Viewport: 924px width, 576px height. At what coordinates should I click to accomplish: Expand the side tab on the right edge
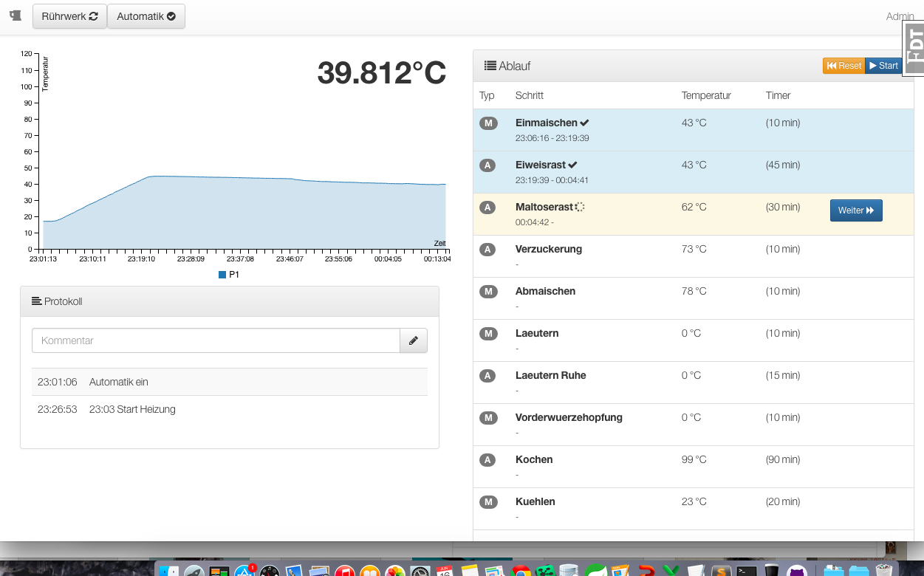(x=914, y=47)
